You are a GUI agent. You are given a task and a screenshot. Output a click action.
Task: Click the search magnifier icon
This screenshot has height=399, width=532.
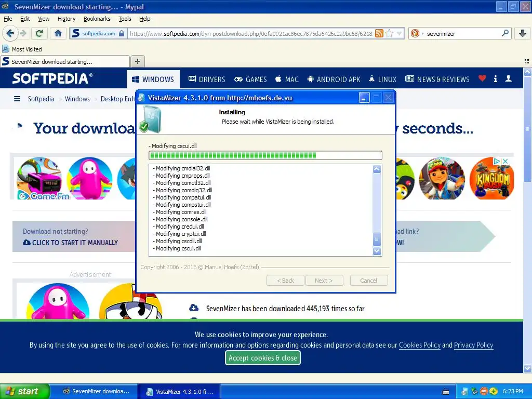tap(505, 33)
